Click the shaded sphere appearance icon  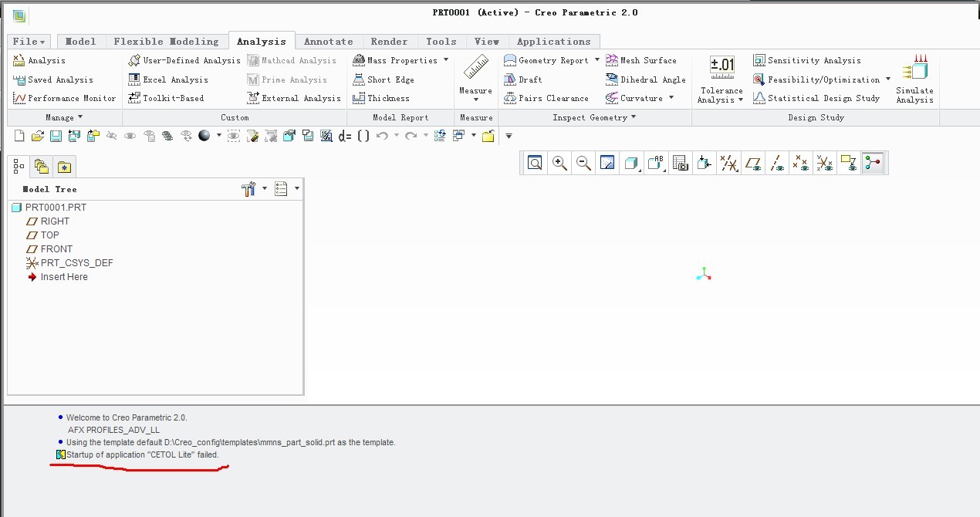204,136
